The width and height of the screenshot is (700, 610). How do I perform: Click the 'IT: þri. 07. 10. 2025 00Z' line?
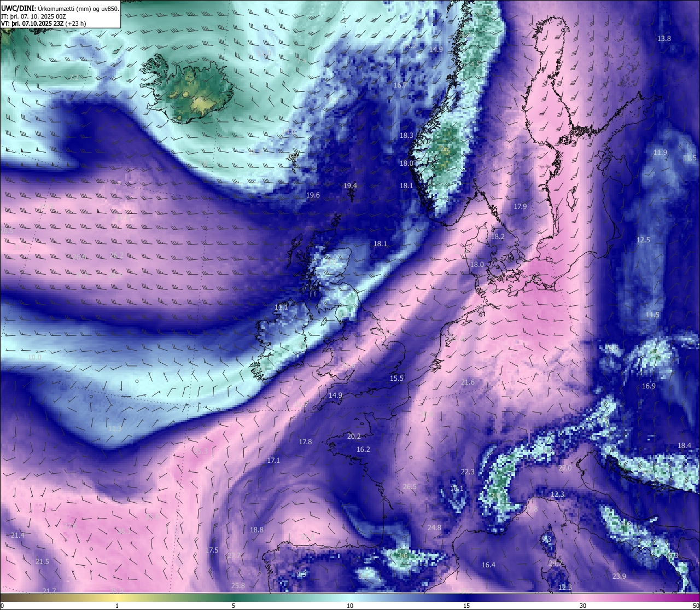tap(33, 17)
